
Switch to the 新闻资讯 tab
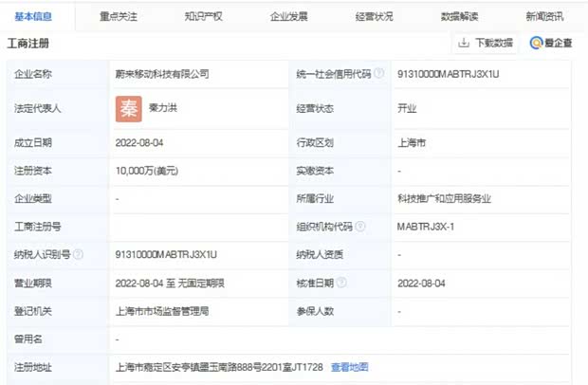pyautogui.click(x=544, y=15)
